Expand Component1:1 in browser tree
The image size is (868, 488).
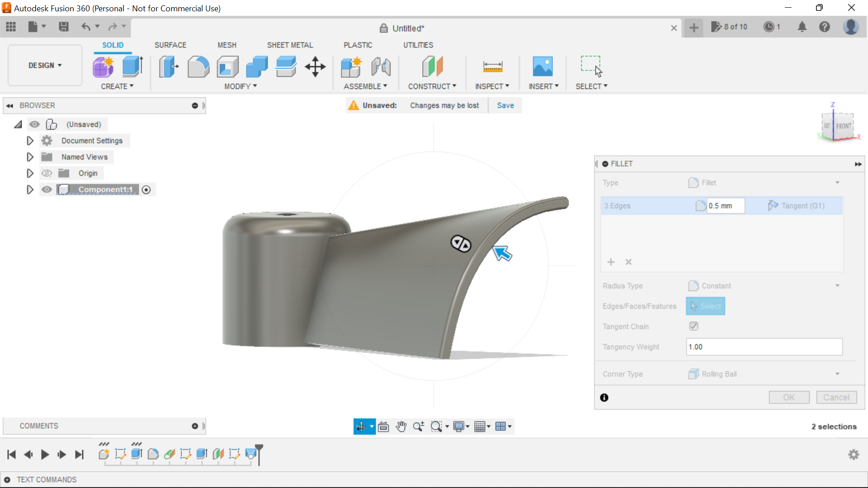29,189
